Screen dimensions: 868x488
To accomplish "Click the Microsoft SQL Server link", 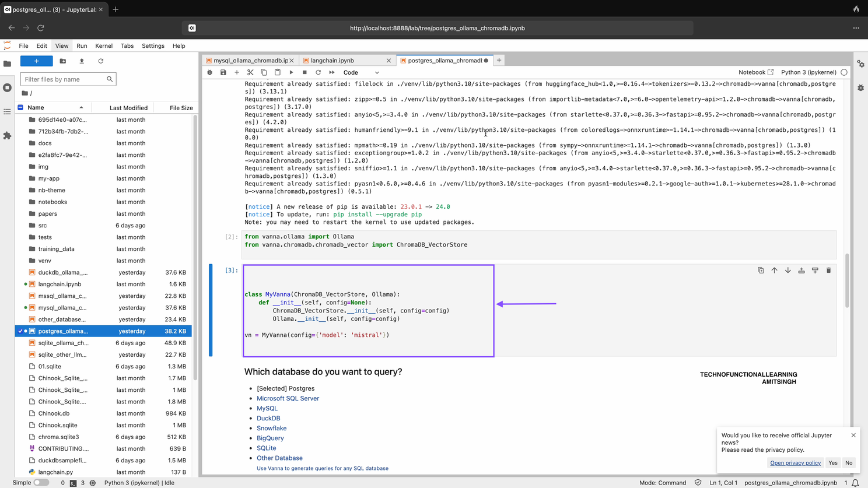I will point(288,398).
